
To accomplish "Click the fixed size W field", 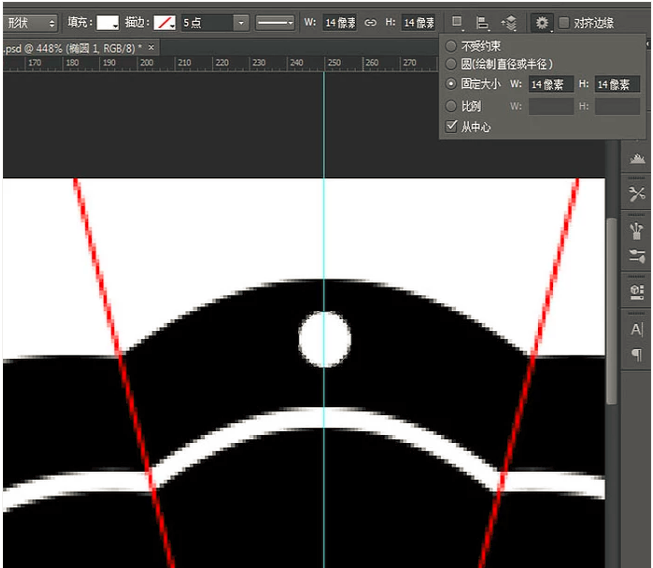I will [x=551, y=85].
